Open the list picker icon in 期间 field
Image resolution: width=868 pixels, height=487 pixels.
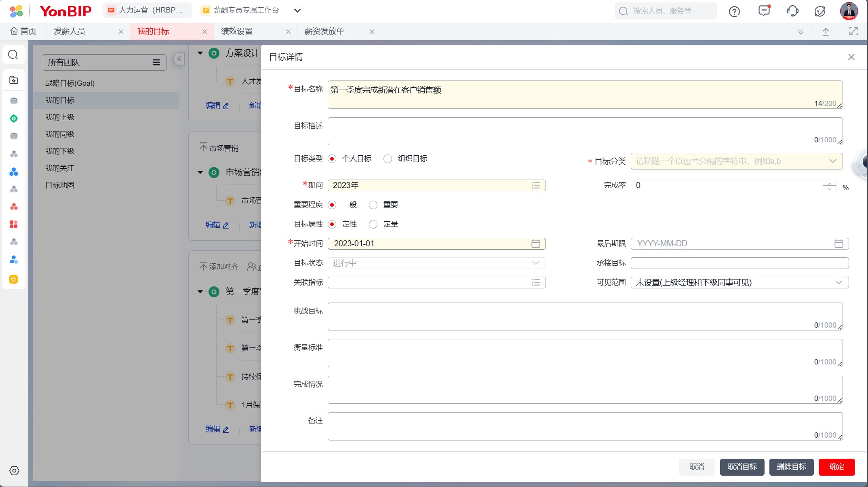[536, 185]
